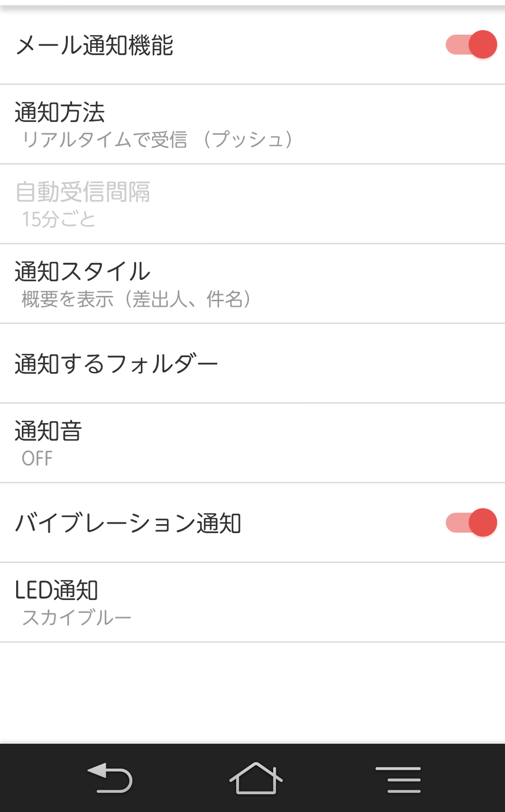The width and height of the screenshot is (505, 812).
Task: Tap the greyed-out 自動受信間隔 row
Action: [x=252, y=204]
